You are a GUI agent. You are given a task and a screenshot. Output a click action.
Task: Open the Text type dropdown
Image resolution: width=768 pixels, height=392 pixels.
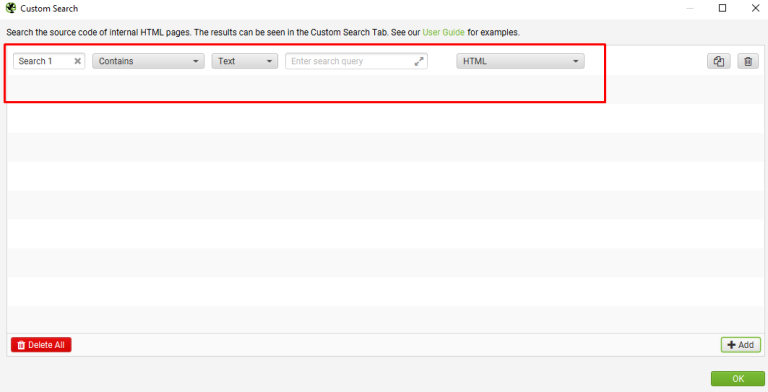[x=244, y=61]
